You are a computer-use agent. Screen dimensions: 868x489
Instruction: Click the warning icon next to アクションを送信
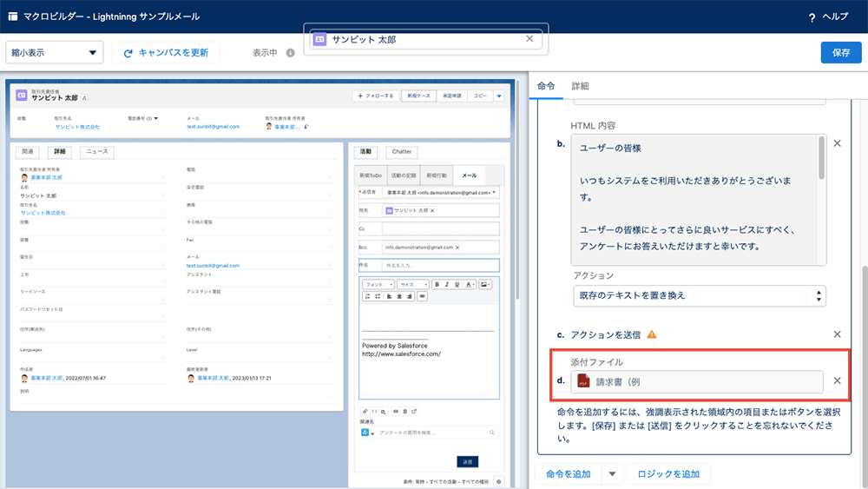(x=652, y=334)
